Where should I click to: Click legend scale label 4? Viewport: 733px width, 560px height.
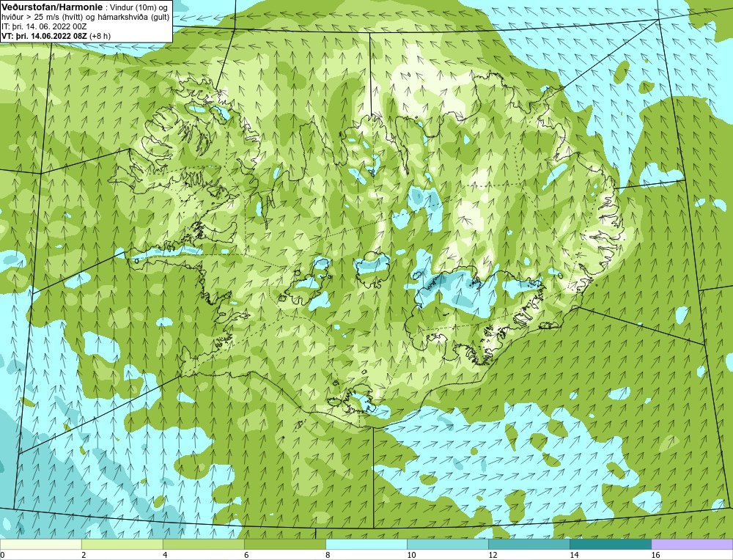[x=165, y=555]
